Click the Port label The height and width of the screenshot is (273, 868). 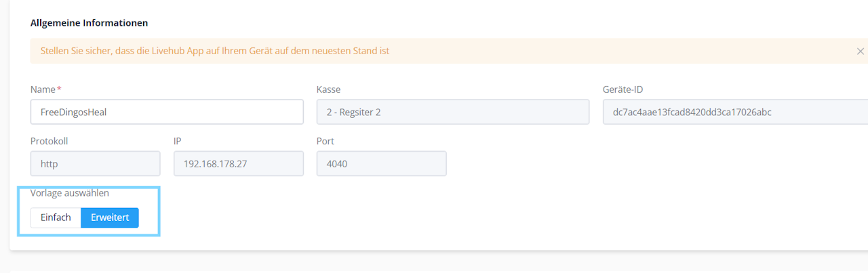(x=325, y=142)
